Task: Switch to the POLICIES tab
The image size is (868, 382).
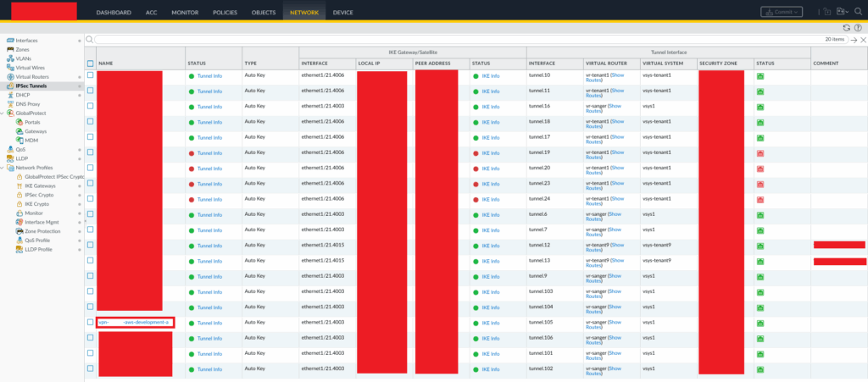Action: pos(225,13)
